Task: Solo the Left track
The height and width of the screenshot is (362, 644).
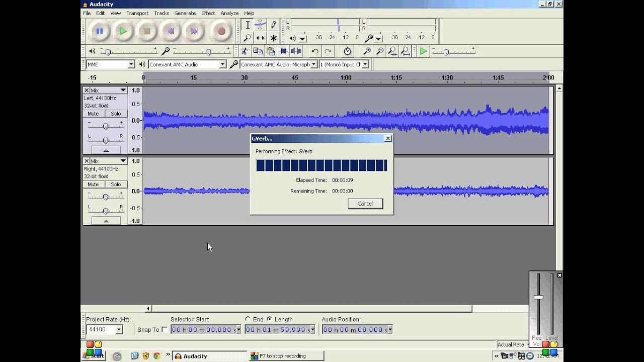Action: tap(116, 114)
